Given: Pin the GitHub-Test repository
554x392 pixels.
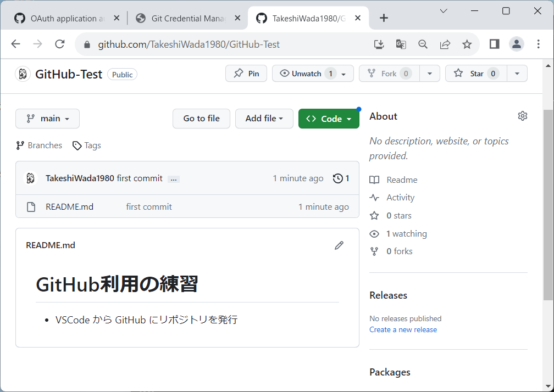Looking at the screenshot, I should (246, 74).
